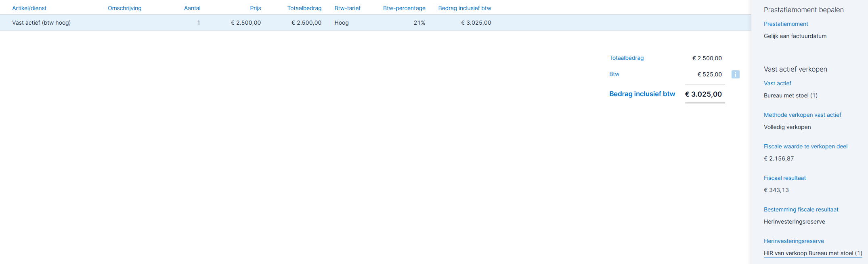Image resolution: width=868 pixels, height=264 pixels.
Task: Open the Bureau met stoel (1) link
Action: tap(790, 95)
